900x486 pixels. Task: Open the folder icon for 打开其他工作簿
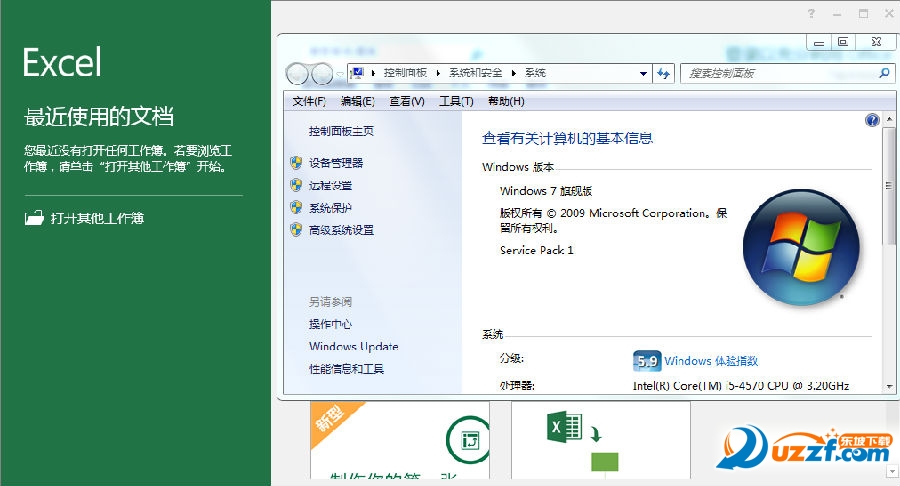pyautogui.click(x=34, y=218)
